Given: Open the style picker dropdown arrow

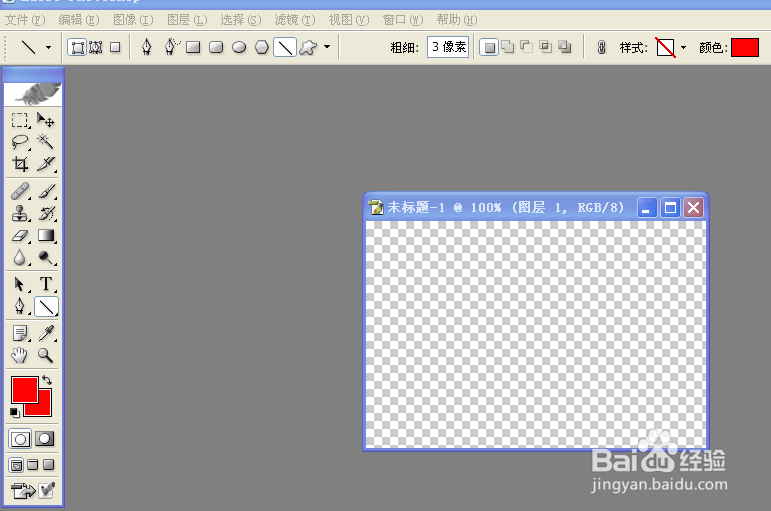Looking at the screenshot, I should 683,48.
